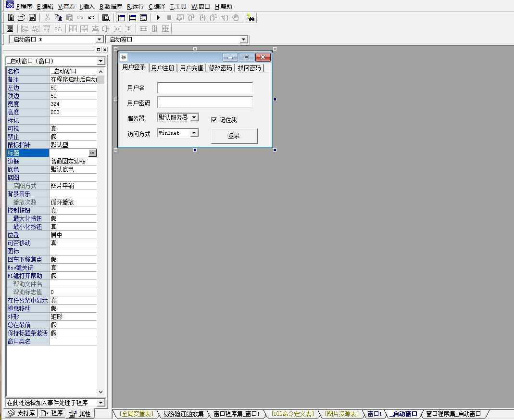Open the right _启动窗口 combo box
The height and width of the screenshot is (420, 514).
point(243,39)
